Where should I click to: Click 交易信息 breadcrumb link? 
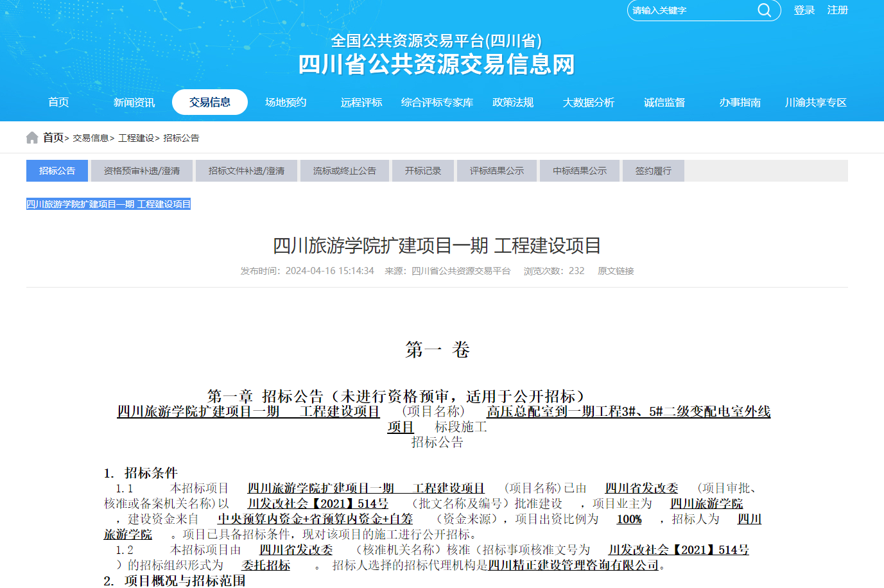coord(91,138)
